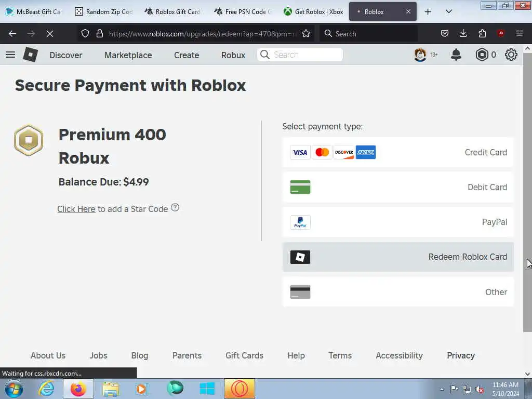Open the Marketplace nav item

(x=128, y=55)
